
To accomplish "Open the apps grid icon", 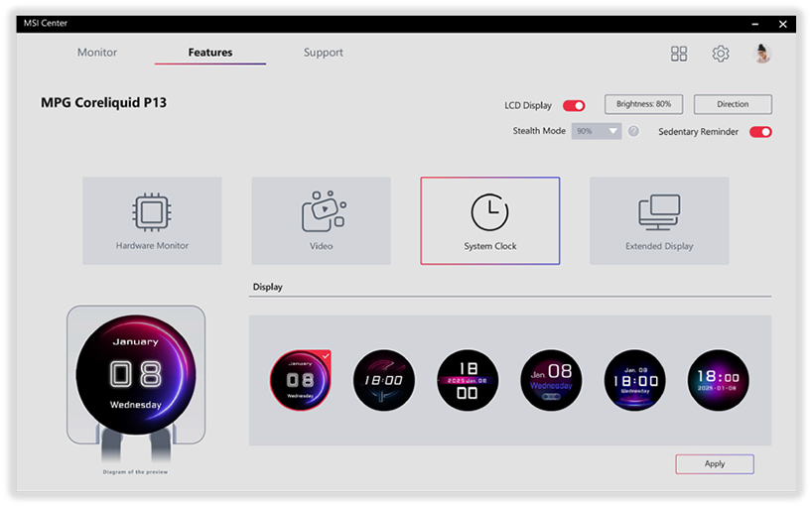I will coord(679,54).
